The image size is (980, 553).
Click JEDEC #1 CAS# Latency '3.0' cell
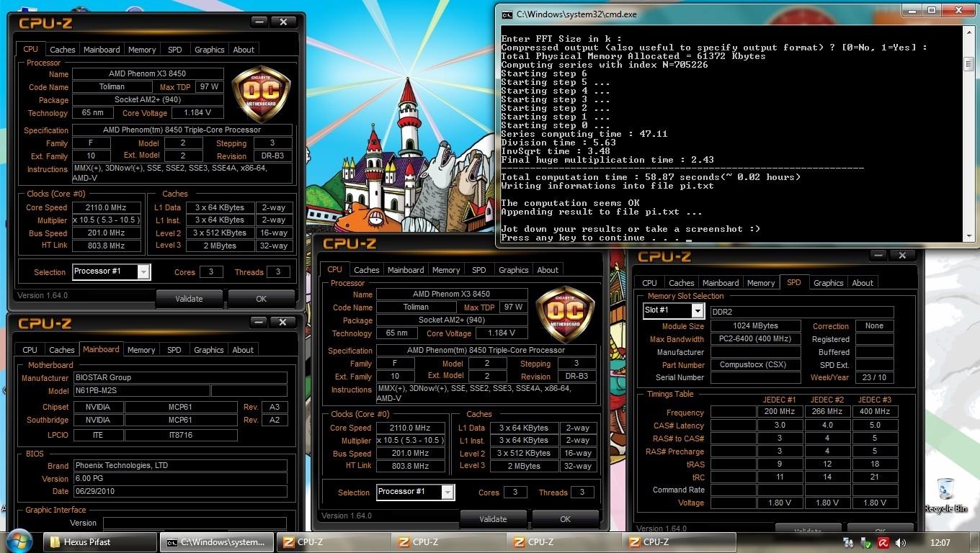[780, 425]
